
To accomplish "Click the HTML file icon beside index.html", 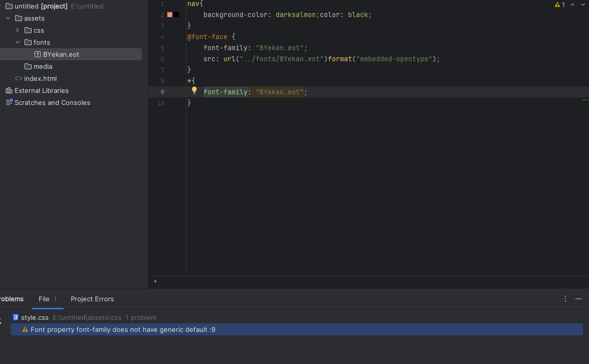I will 19,78.
